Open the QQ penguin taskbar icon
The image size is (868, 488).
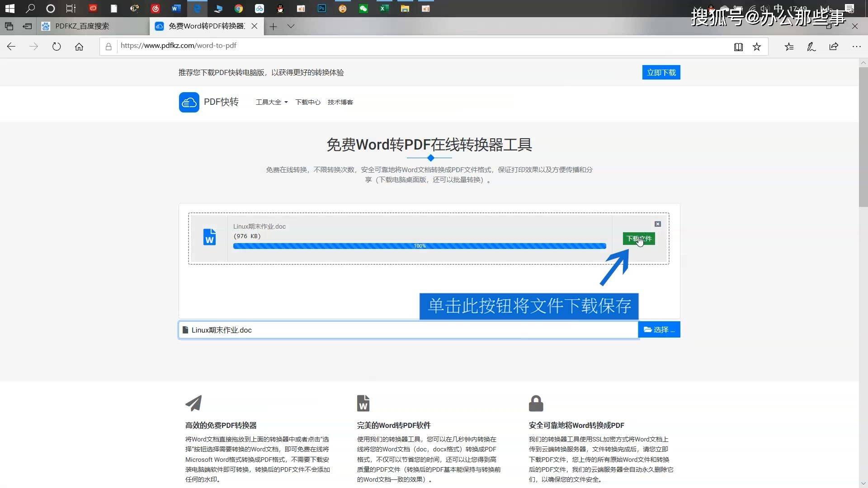point(280,8)
